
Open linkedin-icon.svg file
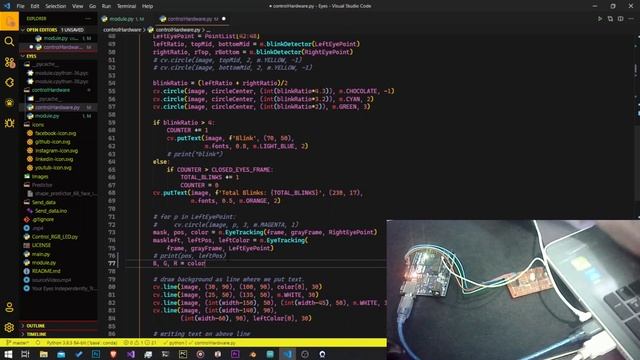pyautogui.click(x=58, y=159)
